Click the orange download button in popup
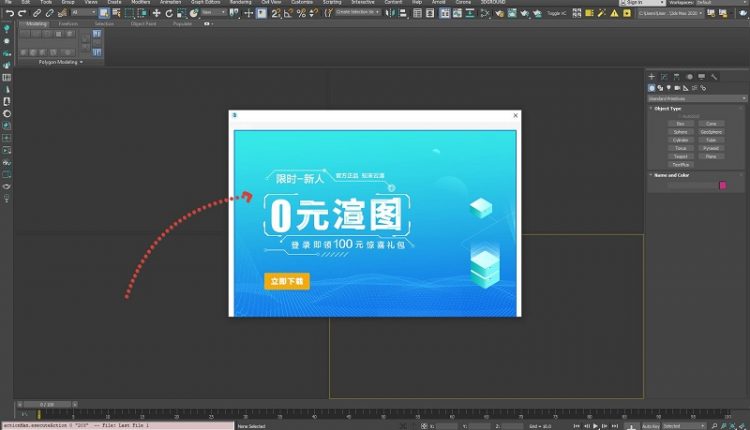This screenshot has height=430, width=750. coord(286,282)
